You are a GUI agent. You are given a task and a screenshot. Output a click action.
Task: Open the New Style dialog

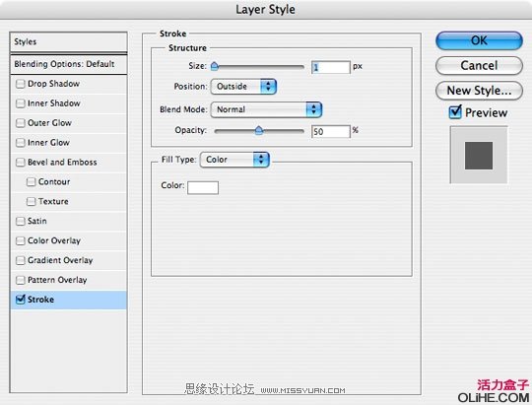click(x=479, y=91)
